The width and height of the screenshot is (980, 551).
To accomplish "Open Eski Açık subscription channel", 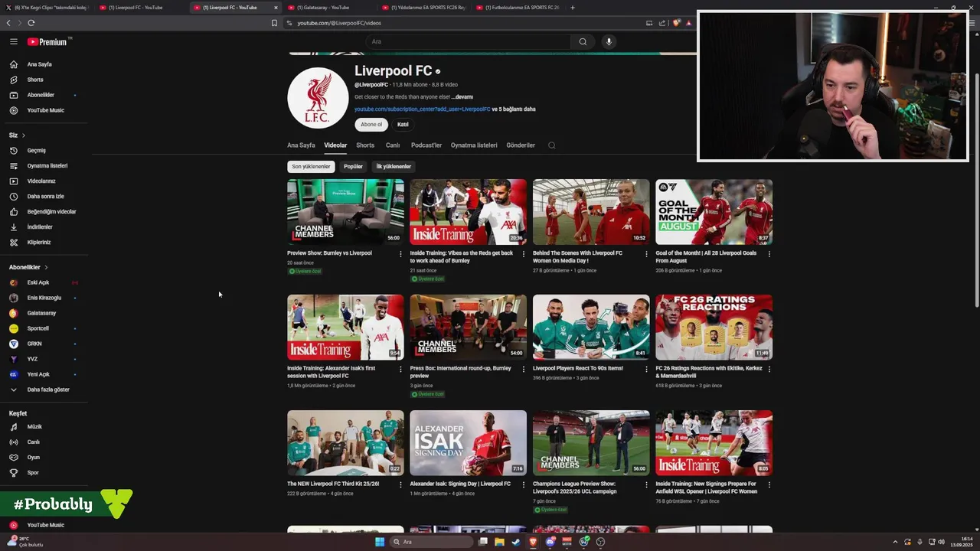I will coord(44,282).
